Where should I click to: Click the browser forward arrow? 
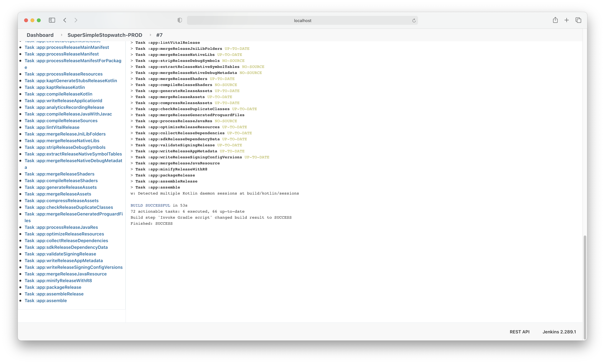point(76,20)
